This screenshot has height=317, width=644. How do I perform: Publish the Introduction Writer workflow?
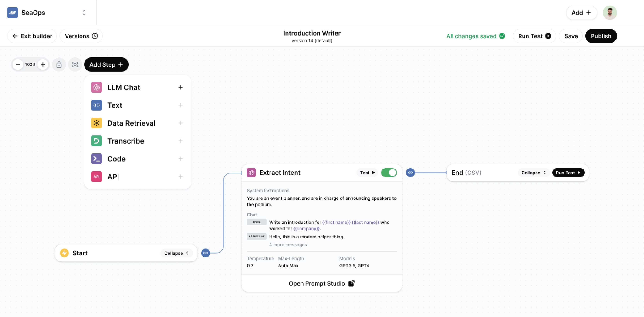pyautogui.click(x=601, y=36)
